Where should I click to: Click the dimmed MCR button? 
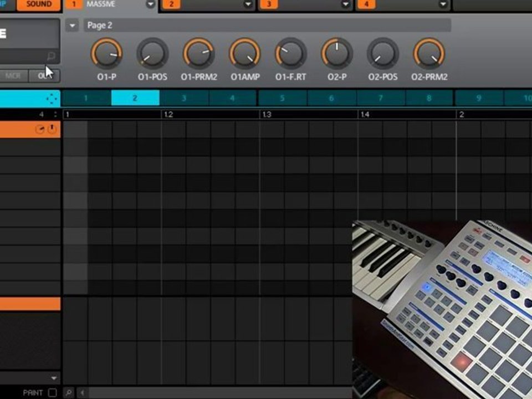point(13,76)
